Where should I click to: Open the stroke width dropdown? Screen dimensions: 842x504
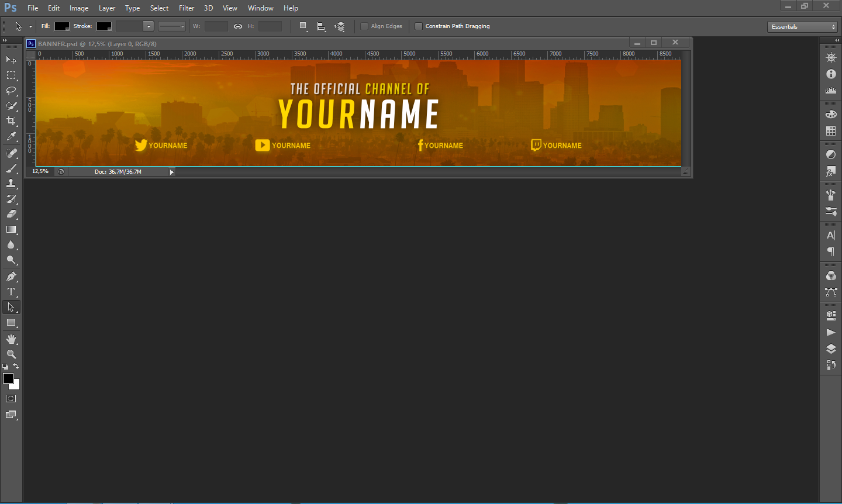[149, 26]
